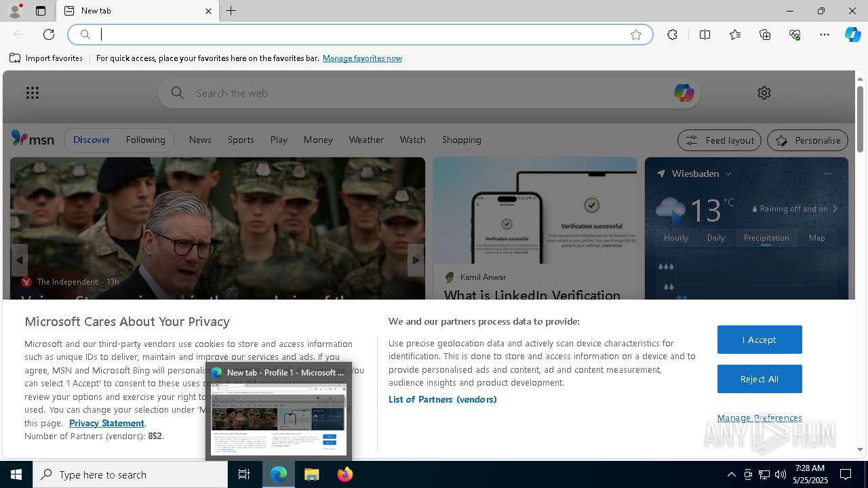Click I Accept cookies button
The width and height of the screenshot is (868, 488).
759,340
